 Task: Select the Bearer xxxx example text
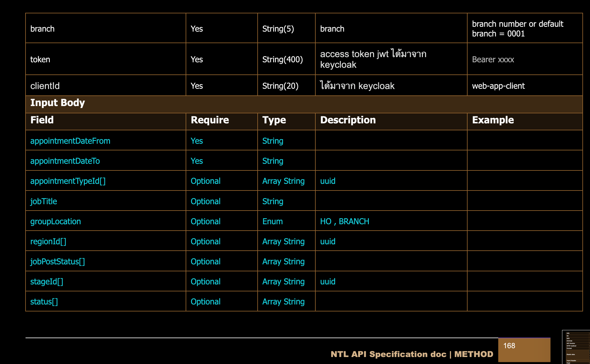click(x=493, y=60)
